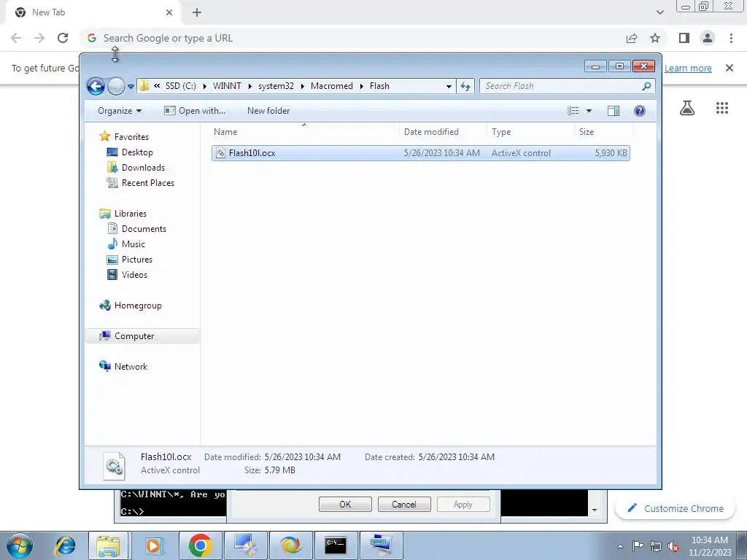The height and width of the screenshot is (560, 747).
Task: Click Explorer's greyed forward arrow button
Action: [x=116, y=86]
